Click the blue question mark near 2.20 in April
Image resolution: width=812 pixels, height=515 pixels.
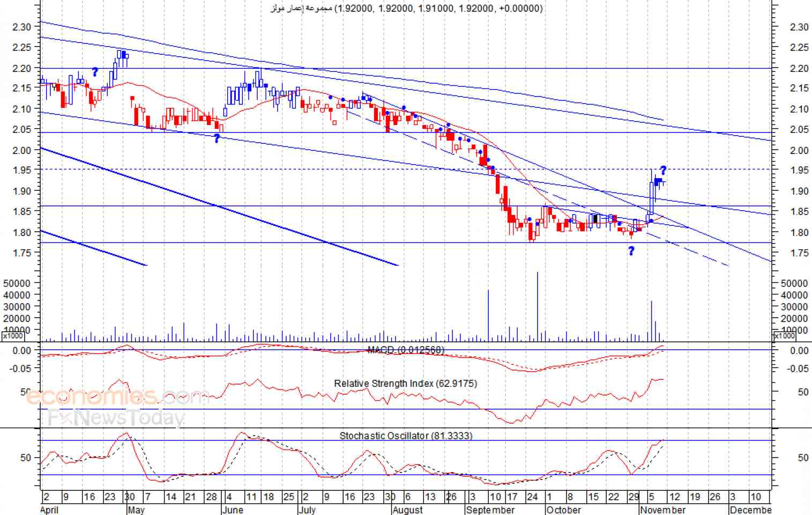(x=95, y=72)
